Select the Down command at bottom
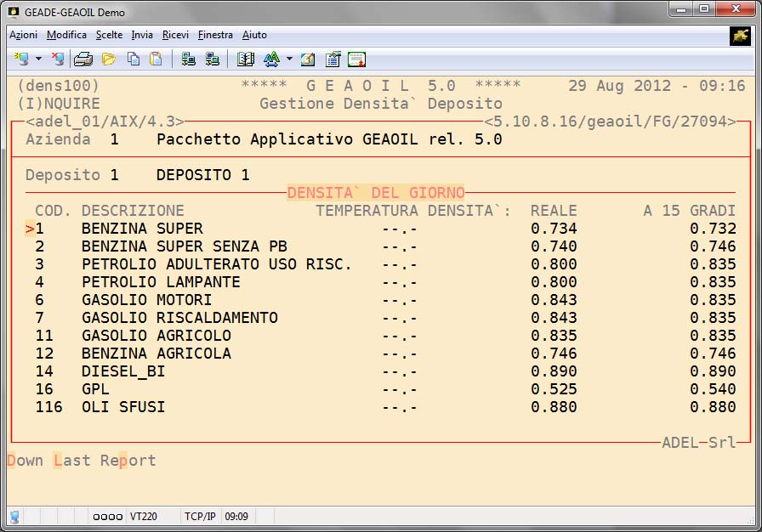The width and height of the screenshot is (762, 532). [26, 461]
